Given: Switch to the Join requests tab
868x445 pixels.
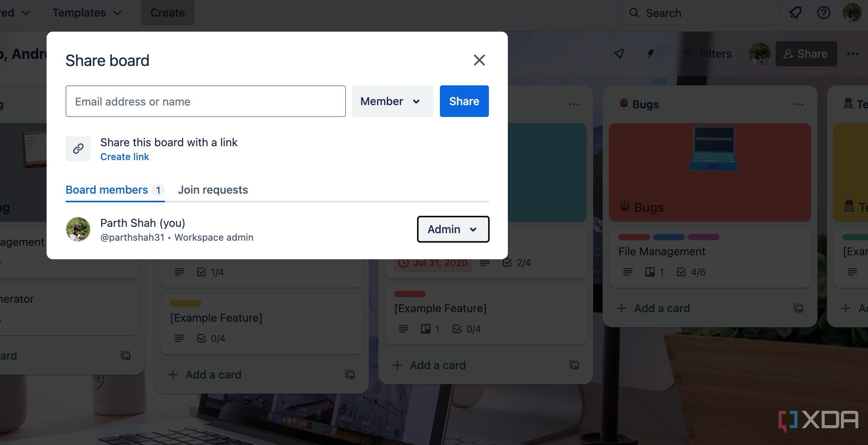Looking at the screenshot, I should click(212, 189).
